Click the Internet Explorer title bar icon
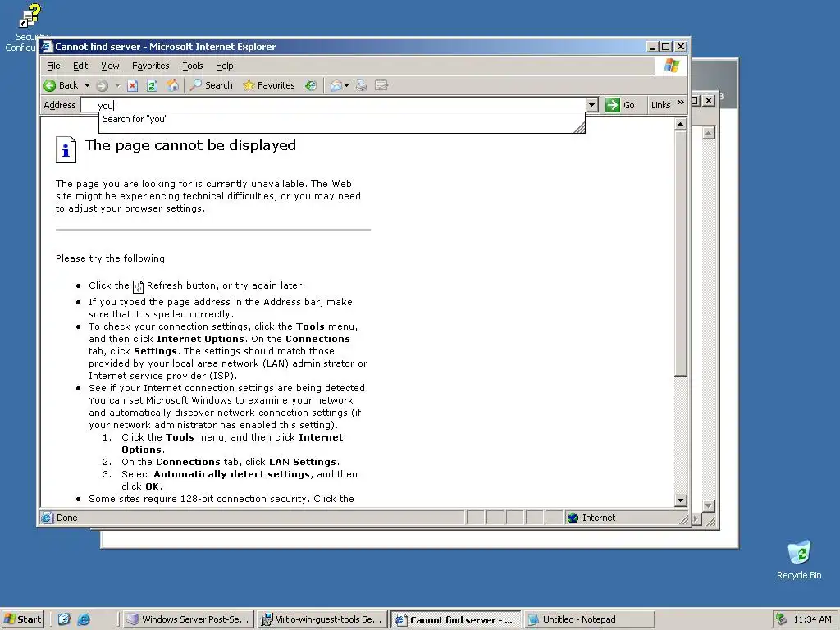This screenshot has height=630, width=840. 47,47
